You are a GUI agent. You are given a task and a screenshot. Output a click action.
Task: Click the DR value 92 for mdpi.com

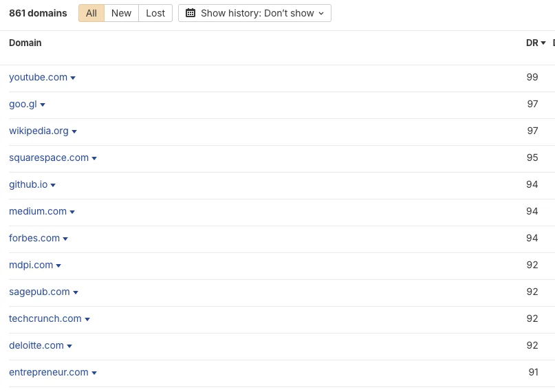click(x=532, y=265)
